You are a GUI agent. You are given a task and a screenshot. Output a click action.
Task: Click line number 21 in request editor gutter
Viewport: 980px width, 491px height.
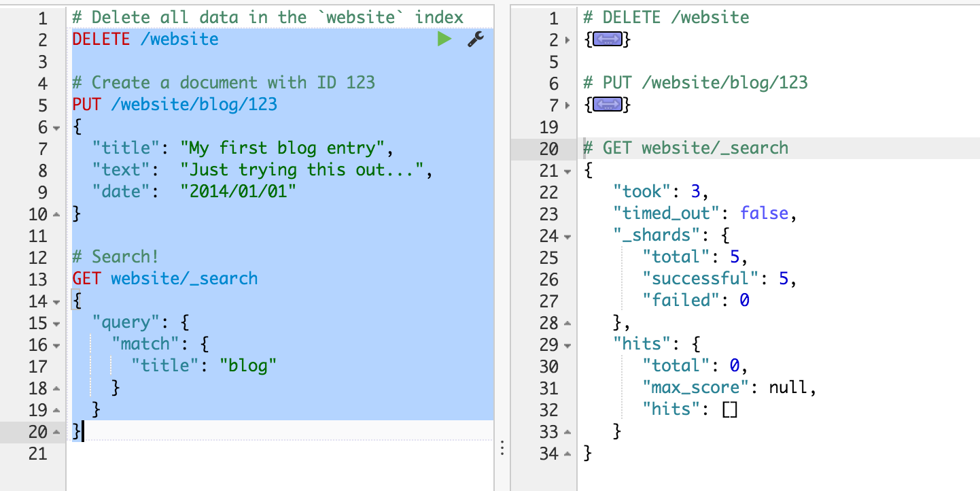[38, 453]
